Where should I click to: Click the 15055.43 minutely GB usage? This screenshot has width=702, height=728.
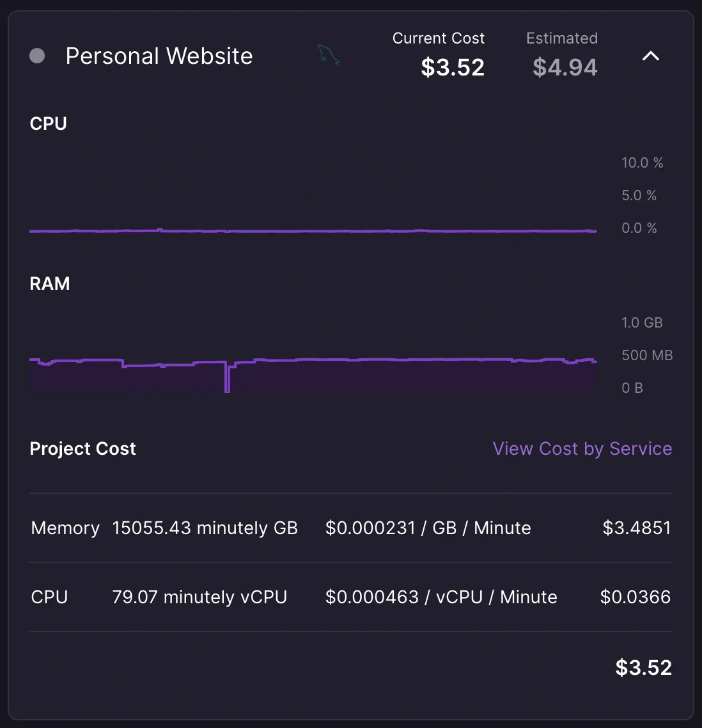[x=205, y=528]
